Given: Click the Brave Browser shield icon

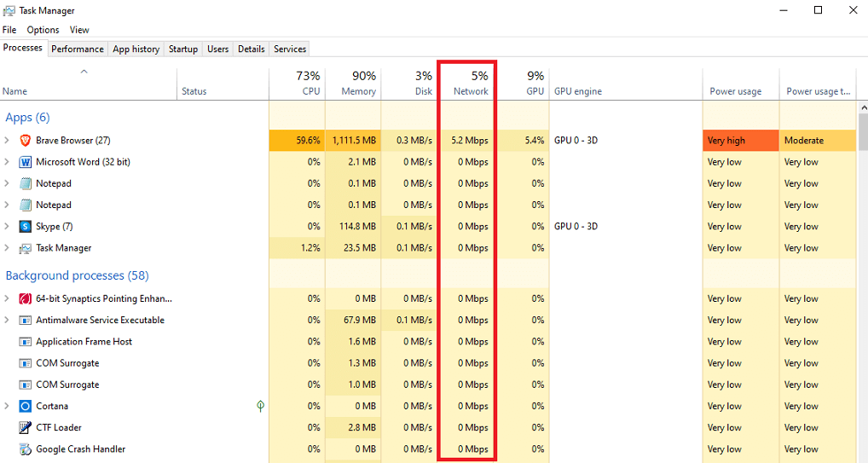Looking at the screenshot, I should [x=26, y=141].
